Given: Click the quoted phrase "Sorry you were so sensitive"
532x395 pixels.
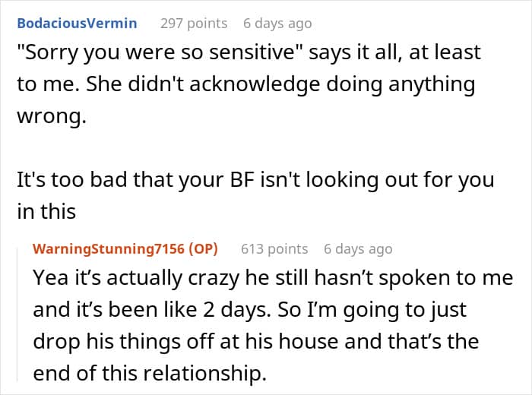Looking at the screenshot, I should click(x=160, y=52).
